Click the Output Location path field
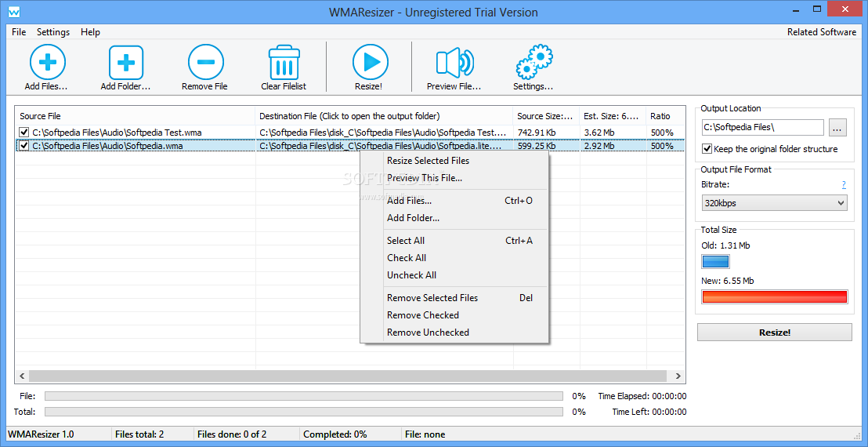 click(762, 127)
